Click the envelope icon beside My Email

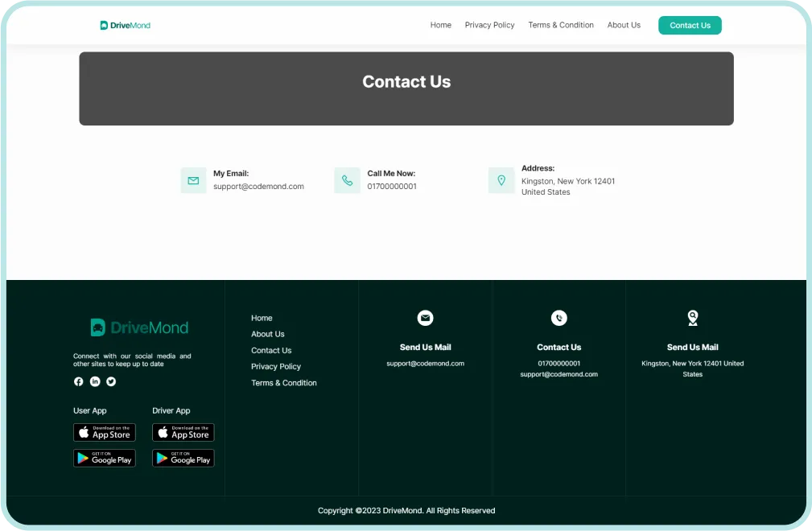(193, 181)
